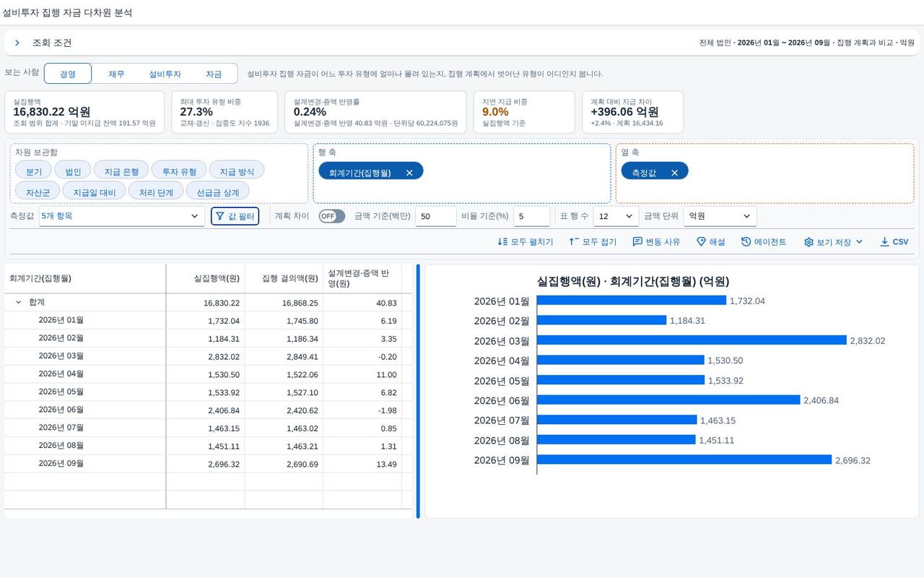Download data as CSV

pos(894,242)
